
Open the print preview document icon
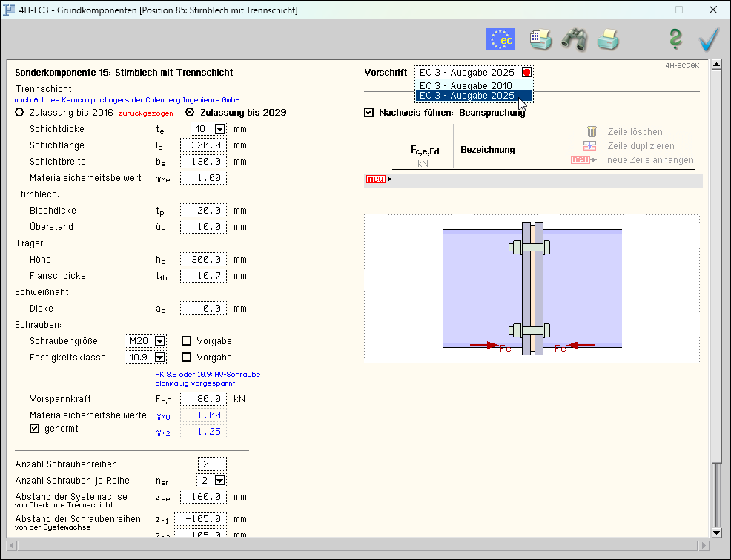click(x=540, y=39)
